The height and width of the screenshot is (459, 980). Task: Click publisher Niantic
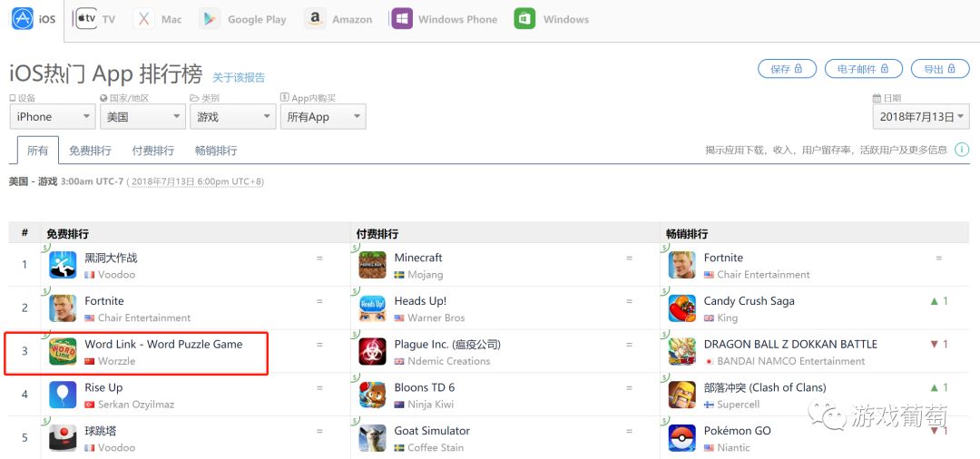point(734,447)
